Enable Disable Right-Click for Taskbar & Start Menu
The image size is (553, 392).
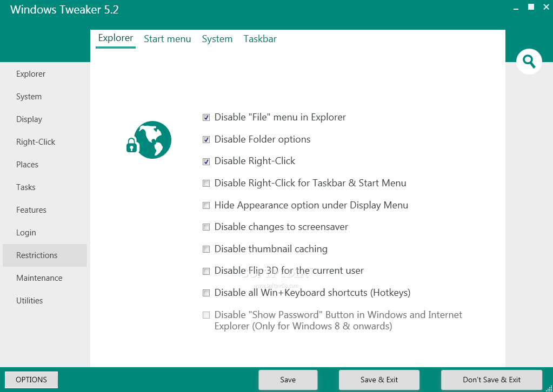206,183
